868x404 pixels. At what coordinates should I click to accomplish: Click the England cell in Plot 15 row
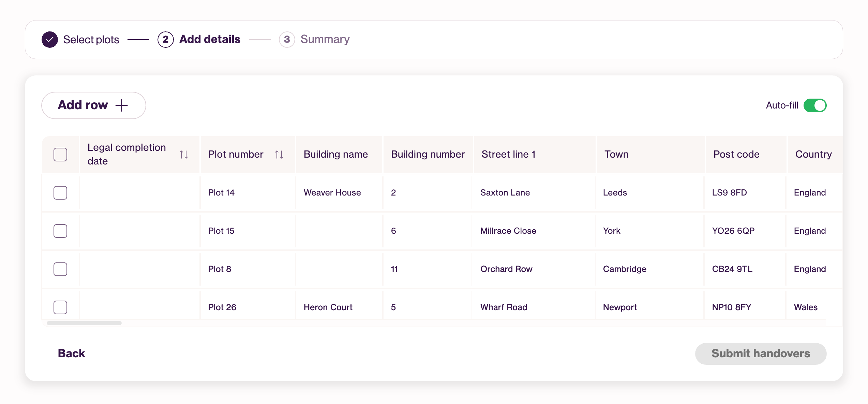coord(814,231)
